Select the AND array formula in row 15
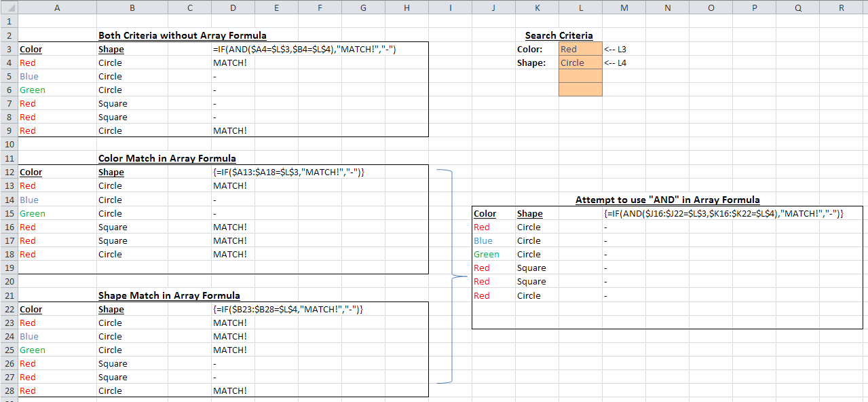 pos(723,213)
